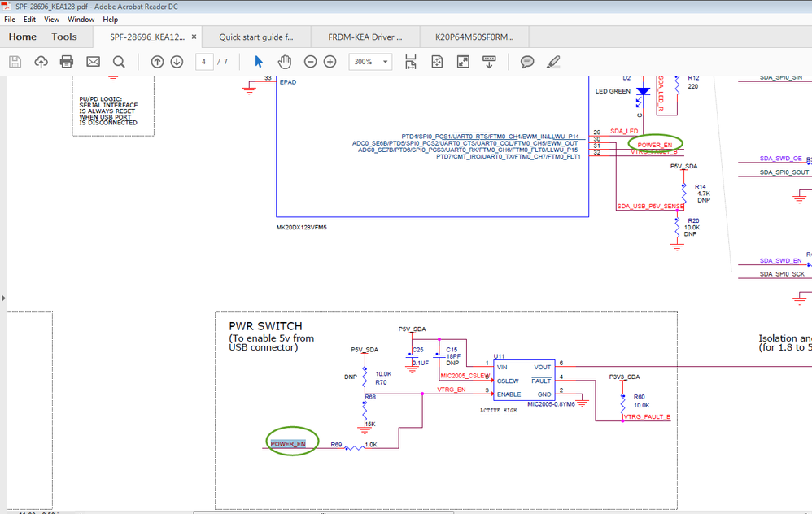Click the full screen mode icon
This screenshot has height=514, width=812.
click(463, 62)
